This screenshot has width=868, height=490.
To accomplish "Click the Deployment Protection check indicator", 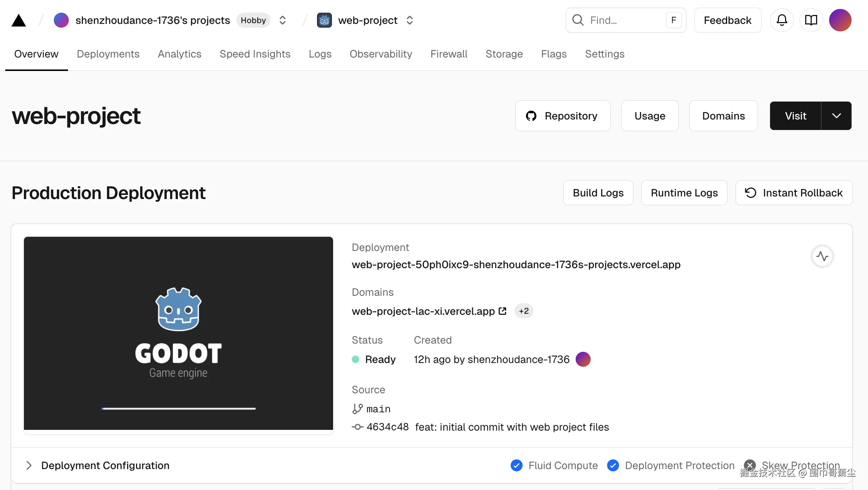I will coord(613,465).
